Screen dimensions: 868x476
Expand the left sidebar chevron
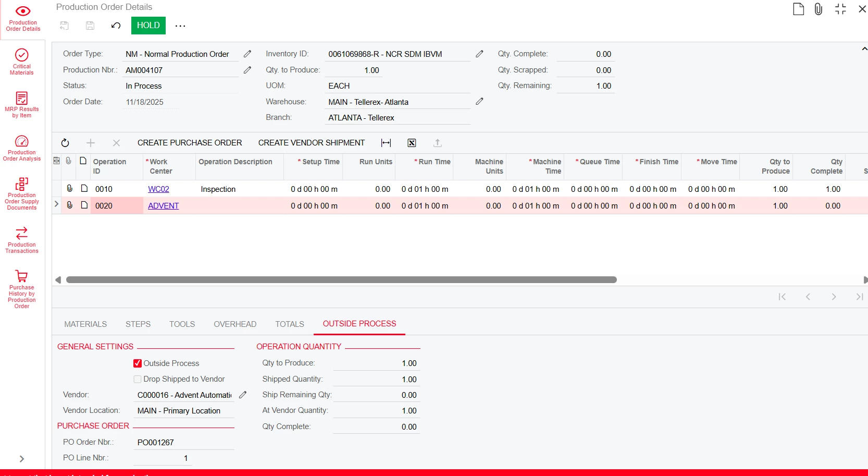pos(22,459)
